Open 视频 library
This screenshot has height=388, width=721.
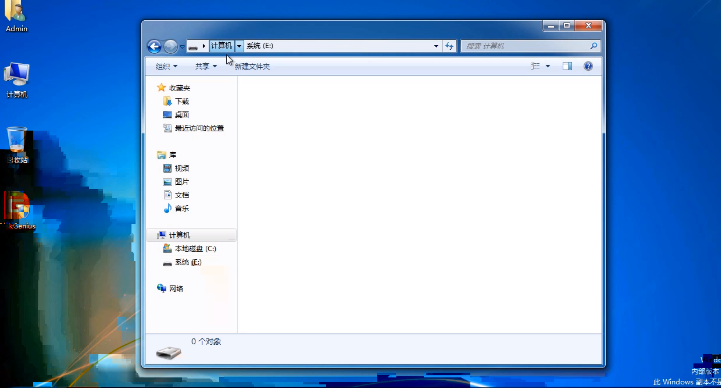(182, 168)
